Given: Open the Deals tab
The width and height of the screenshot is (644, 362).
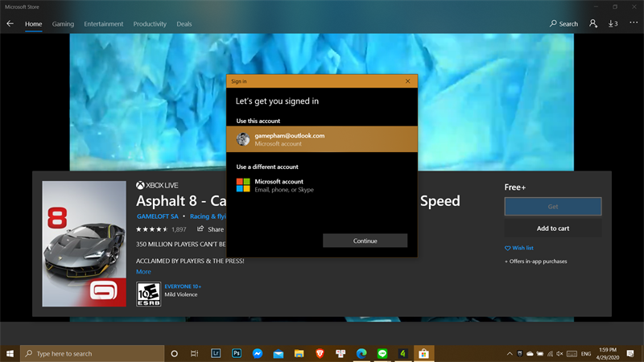Looking at the screenshot, I should click(184, 24).
